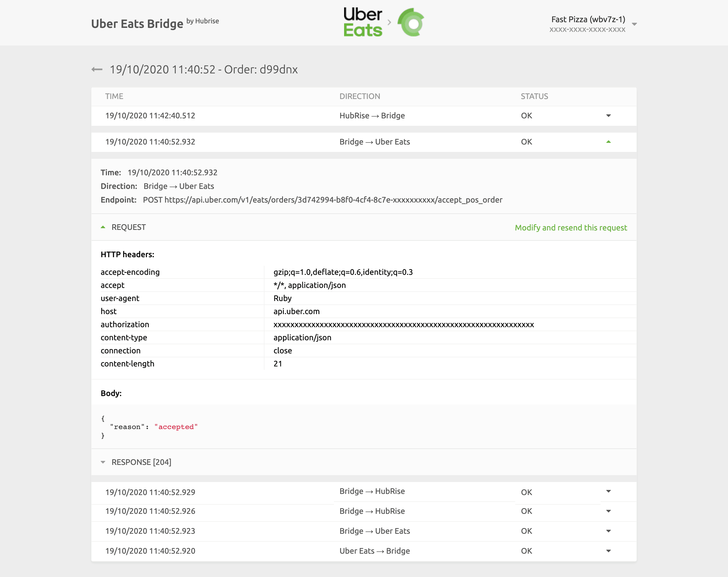This screenshot has height=577, width=728.
Task: Click the "accepted" value in body JSON
Action: 176,427
